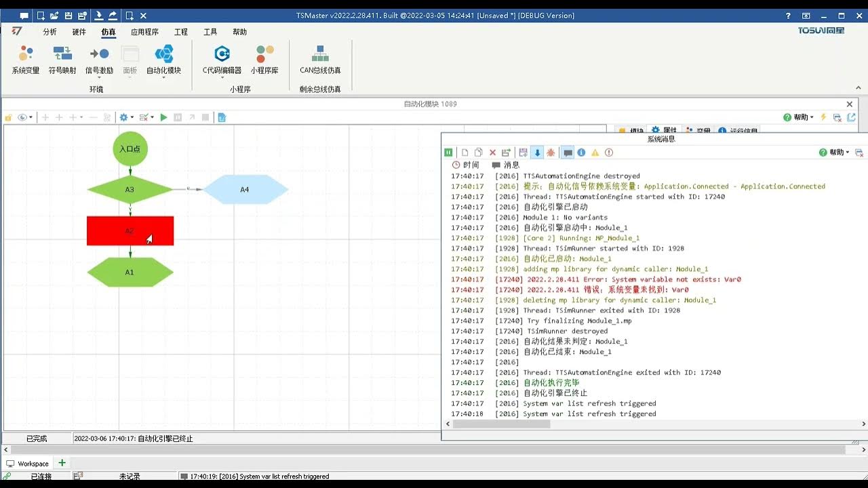Click the lock icon in the automation toolbar
The height and width of the screenshot is (488, 868).
(x=9, y=117)
